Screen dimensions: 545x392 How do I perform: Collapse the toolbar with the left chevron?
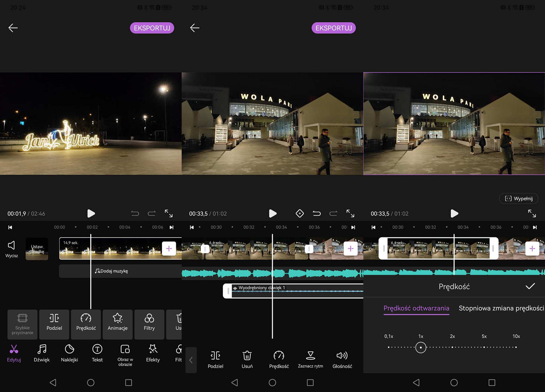[191, 360]
